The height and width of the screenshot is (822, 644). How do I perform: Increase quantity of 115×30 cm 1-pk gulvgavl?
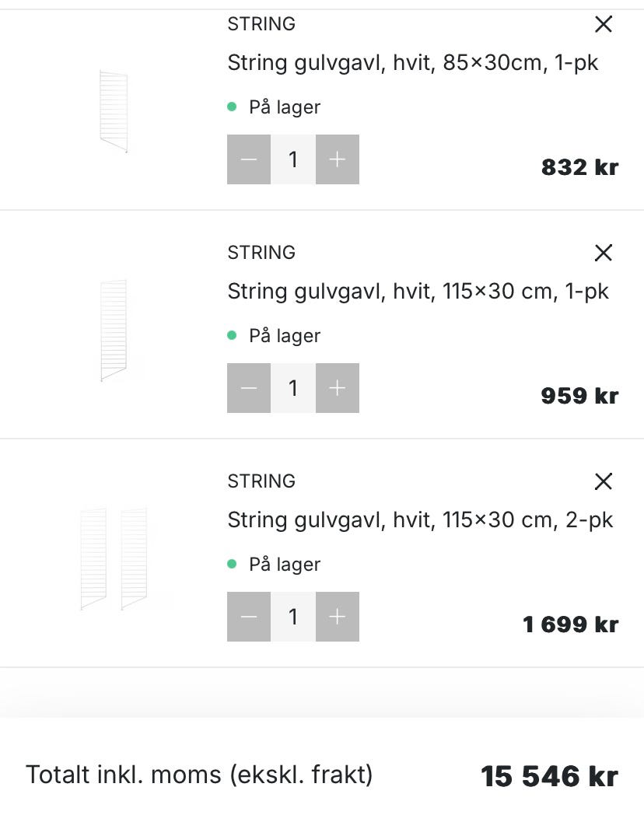[x=337, y=388]
